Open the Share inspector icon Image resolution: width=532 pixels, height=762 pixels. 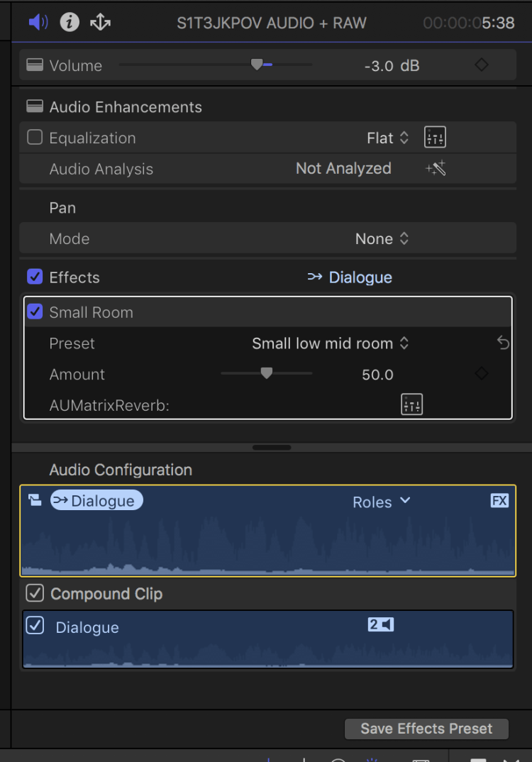click(x=100, y=23)
